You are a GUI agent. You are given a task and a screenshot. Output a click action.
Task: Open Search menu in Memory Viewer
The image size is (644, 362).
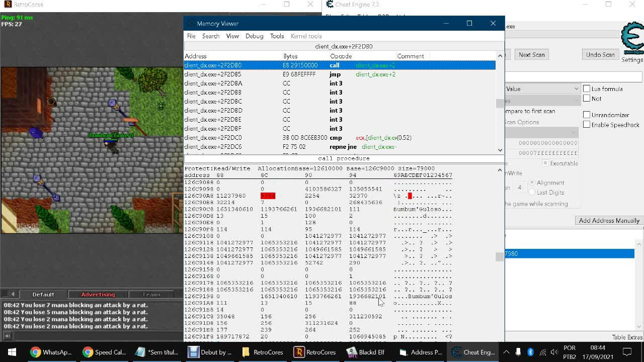pos(211,36)
